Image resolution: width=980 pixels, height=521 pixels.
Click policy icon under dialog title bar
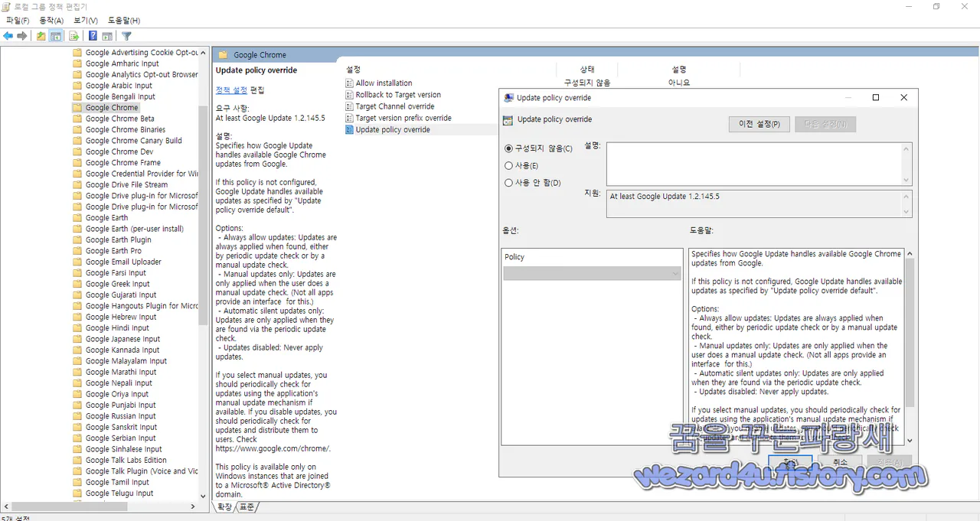[508, 119]
